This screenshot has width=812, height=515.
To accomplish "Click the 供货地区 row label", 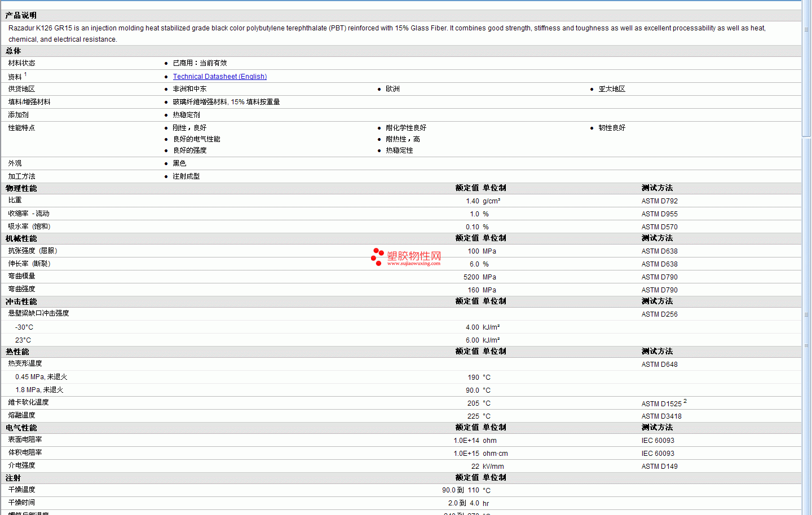I will coord(21,89).
